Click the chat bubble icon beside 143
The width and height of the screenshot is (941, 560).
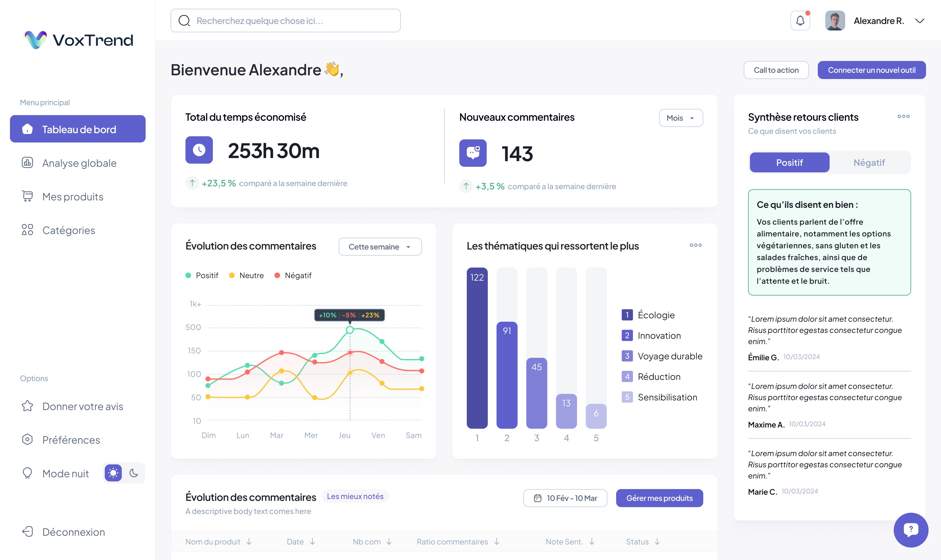(473, 153)
